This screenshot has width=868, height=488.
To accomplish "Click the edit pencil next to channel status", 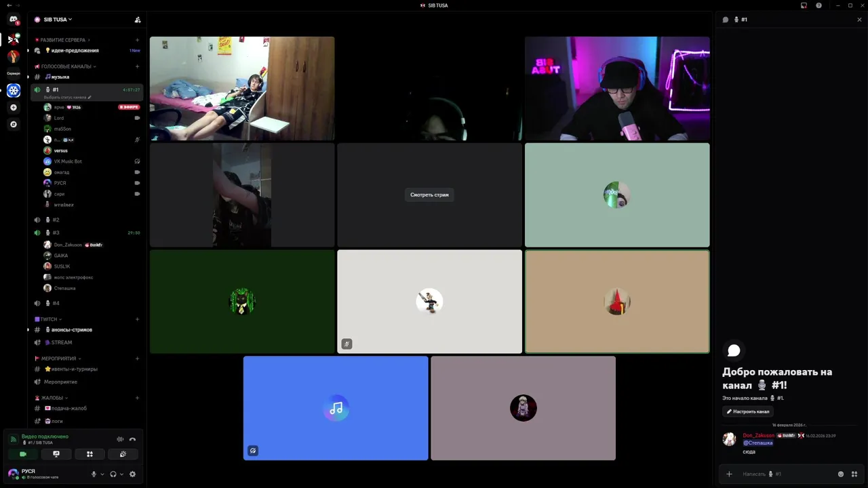I will [x=90, y=98].
